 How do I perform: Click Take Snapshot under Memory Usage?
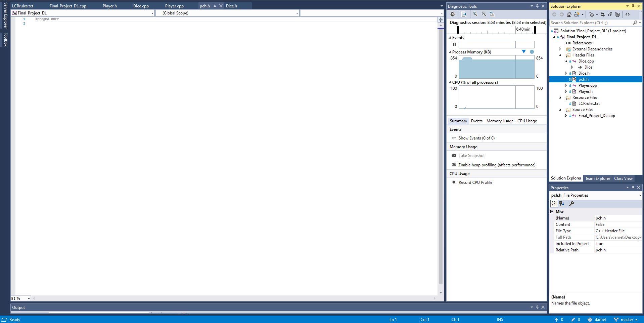(x=472, y=155)
